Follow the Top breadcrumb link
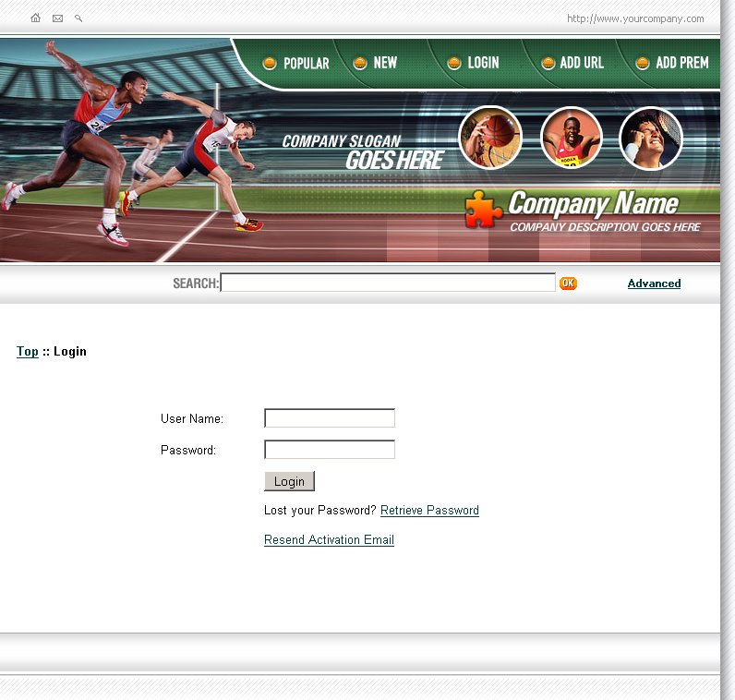 [x=27, y=351]
